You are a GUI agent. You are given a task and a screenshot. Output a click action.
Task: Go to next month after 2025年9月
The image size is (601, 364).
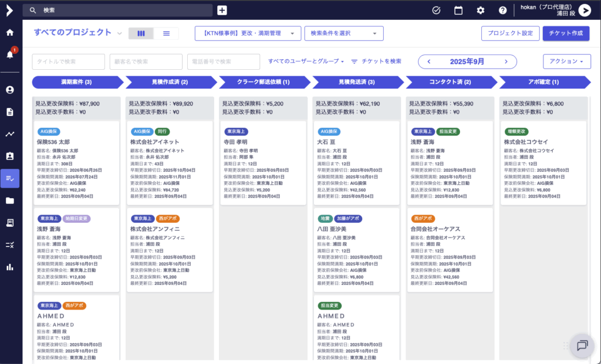pos(506,62)
